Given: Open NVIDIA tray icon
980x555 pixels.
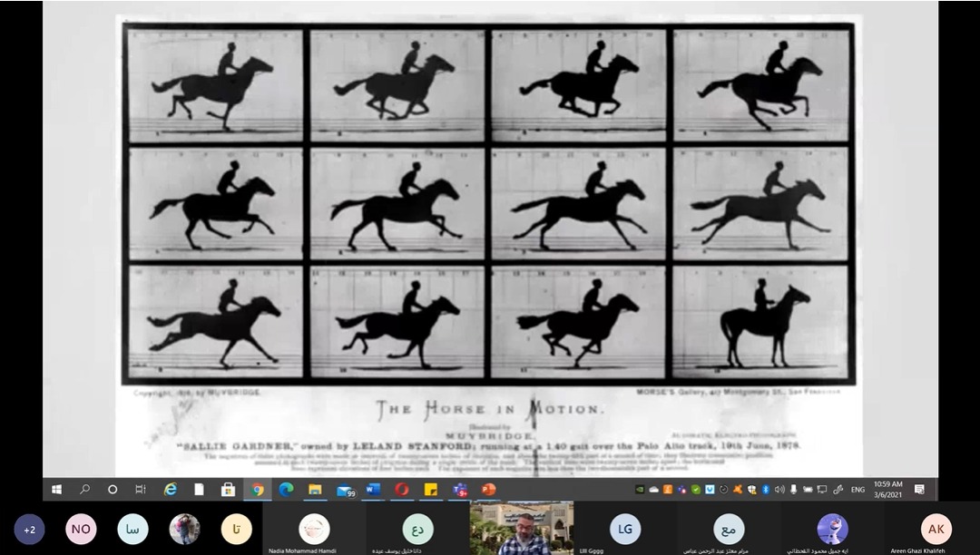Looking at the screenshot, I should 640,490.
